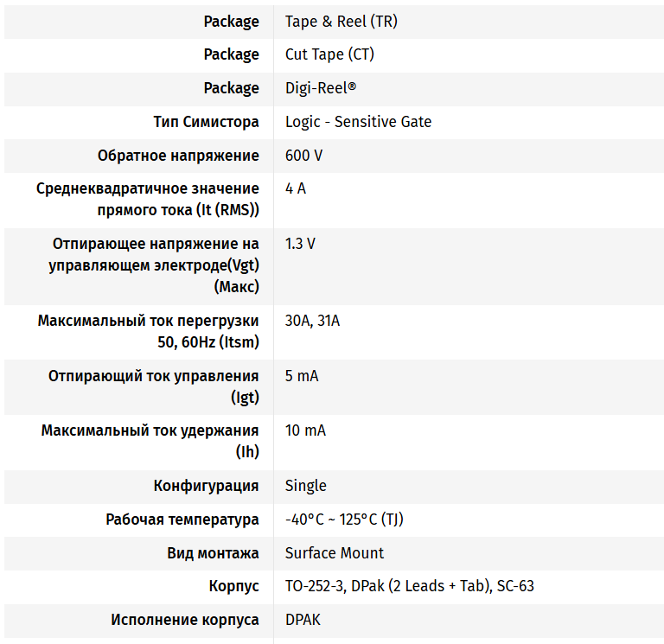The width and height of the screenshot is (664, 644).
Task: Select the Single configuration value
Action: point(306,486)
